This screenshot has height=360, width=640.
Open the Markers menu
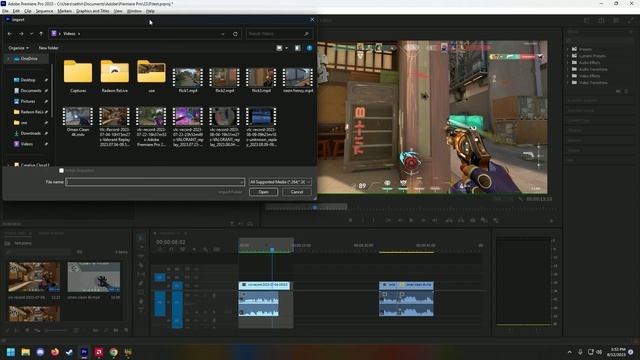64,11
